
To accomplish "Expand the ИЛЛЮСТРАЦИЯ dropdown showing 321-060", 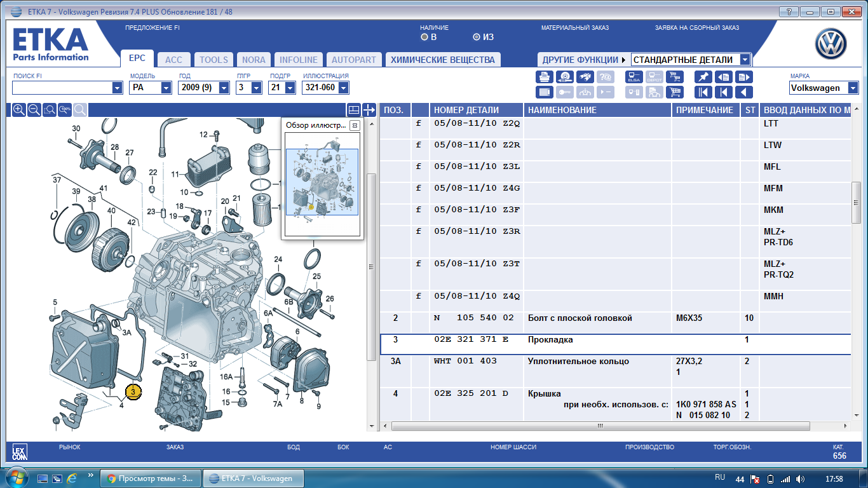I will (344, 88).
